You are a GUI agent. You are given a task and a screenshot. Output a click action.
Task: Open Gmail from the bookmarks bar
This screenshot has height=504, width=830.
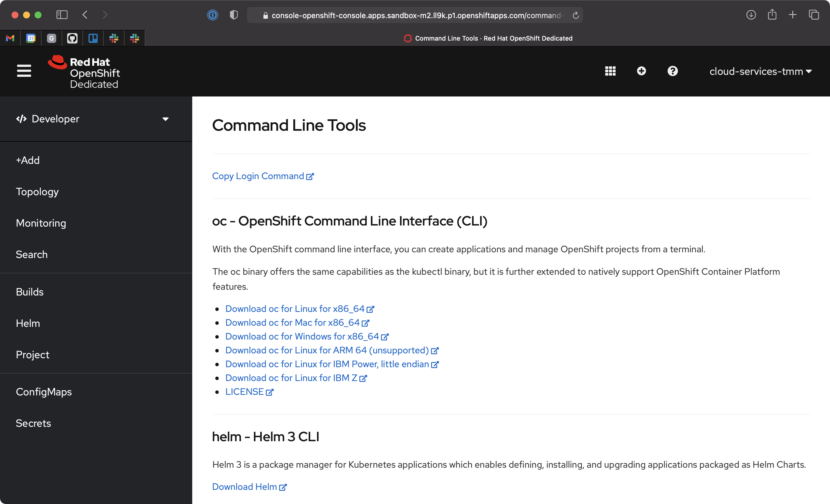tap(10, 38)
